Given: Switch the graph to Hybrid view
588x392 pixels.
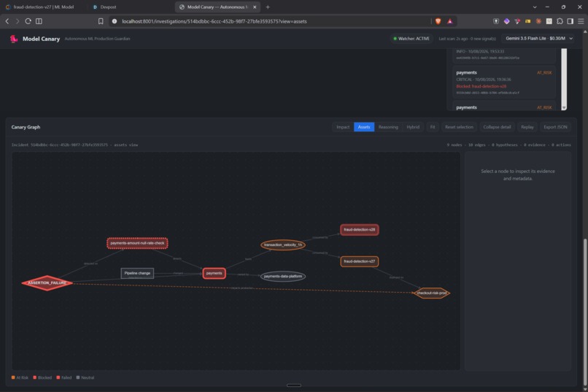Looking at the screenshot, I should click(413, 127).
